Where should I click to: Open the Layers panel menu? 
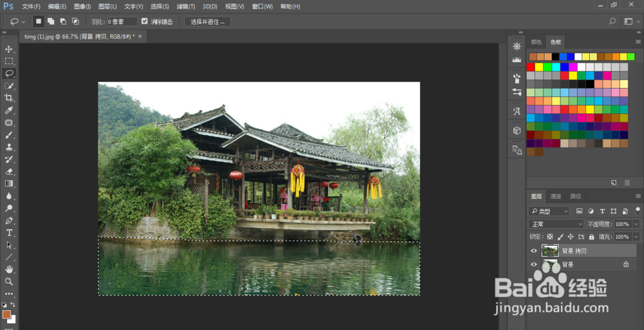638,196
